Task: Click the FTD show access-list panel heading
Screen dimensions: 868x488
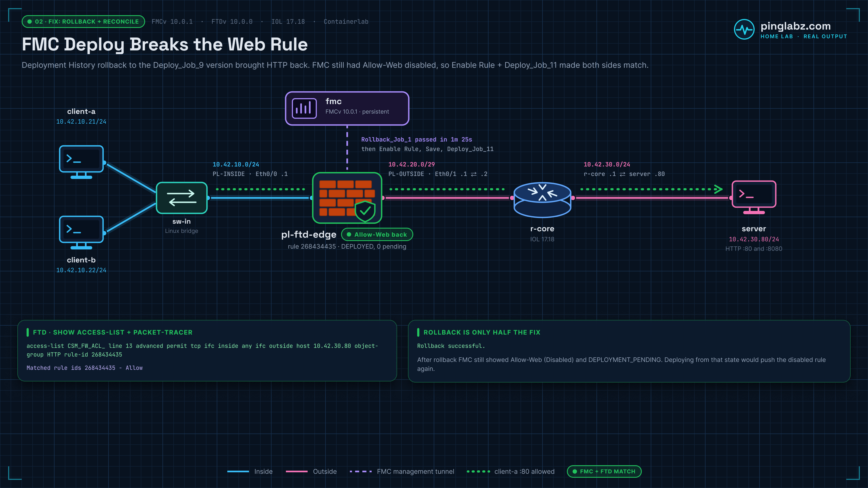Action: (113, 332)
